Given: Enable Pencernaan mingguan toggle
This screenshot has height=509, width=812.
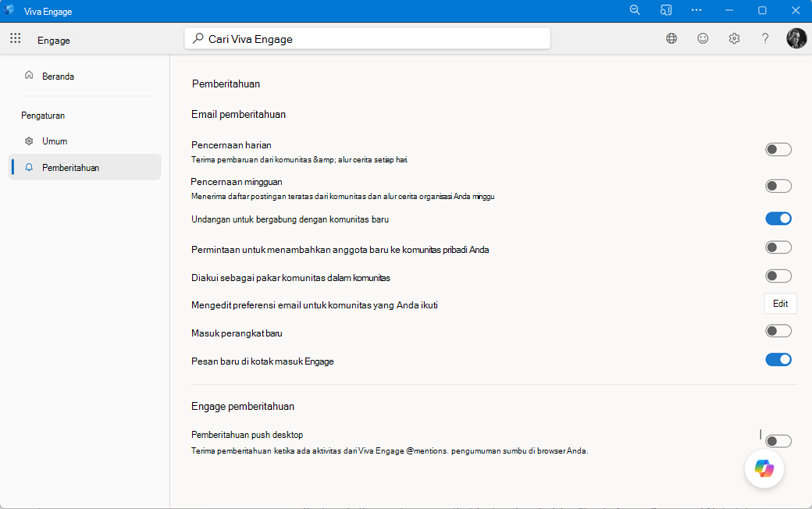Looking at the screenshot, I should [x=778, y=186].
